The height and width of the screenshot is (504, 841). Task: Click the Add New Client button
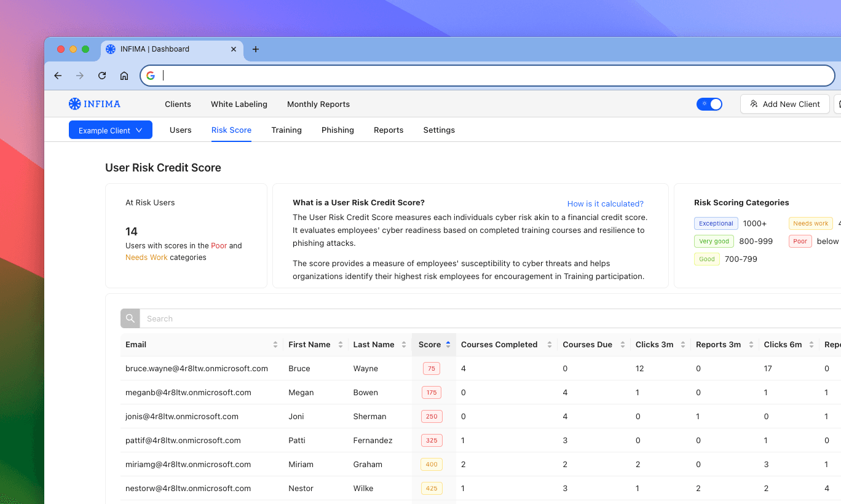pyautogui.click(x=785, y=104)
